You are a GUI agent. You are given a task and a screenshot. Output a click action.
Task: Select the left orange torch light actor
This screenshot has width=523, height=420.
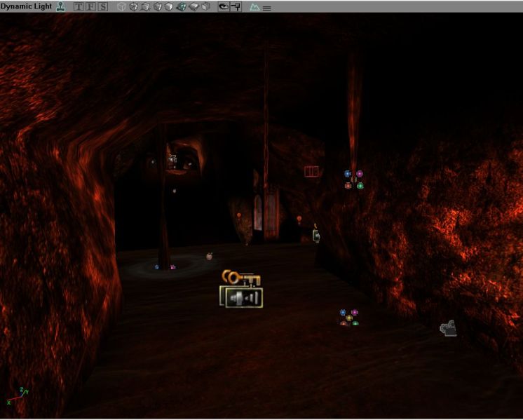point(239,216)
